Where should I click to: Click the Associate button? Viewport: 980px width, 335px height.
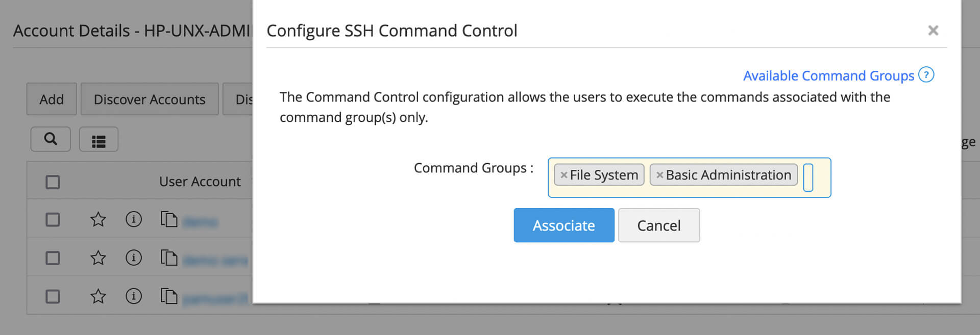click(563, 225)
